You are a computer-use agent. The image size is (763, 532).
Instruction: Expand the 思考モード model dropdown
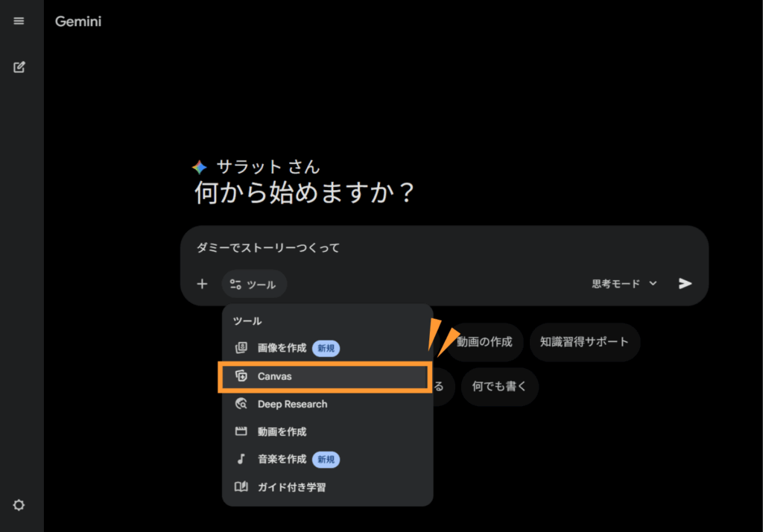pyautogui.click(x=624, y=284)
